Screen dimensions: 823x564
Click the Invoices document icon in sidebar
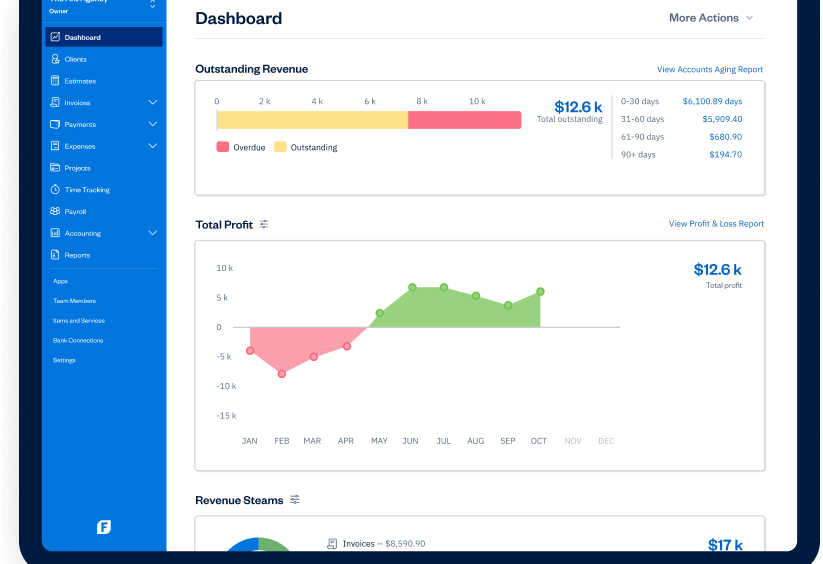[55, 102]
